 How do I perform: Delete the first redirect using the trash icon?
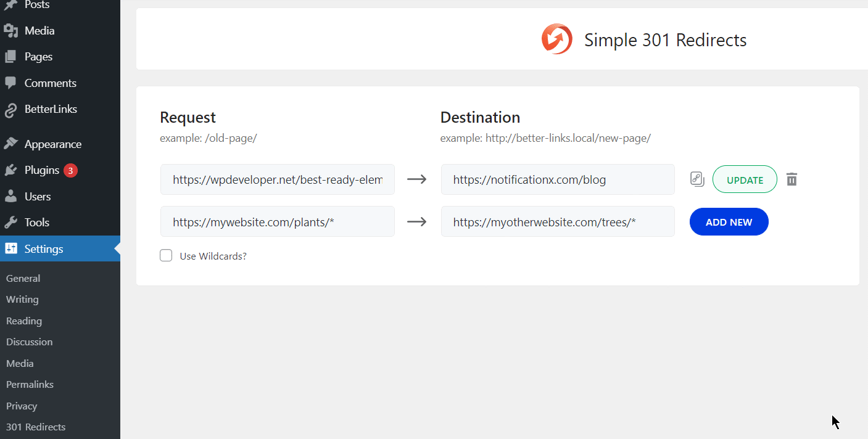click(792, 179)
